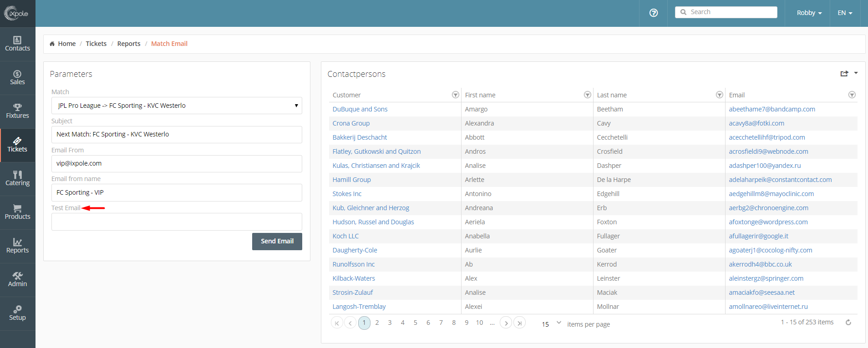Screen dimensions: 868x348
Task: Open Catering in the sidebar
Action: 17,179
